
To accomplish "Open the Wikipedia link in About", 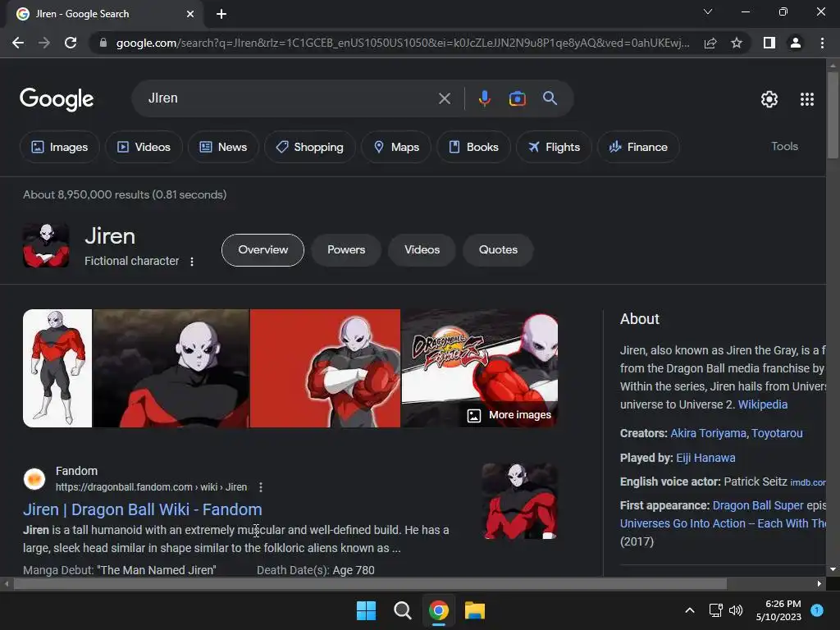I will point(762,404).
